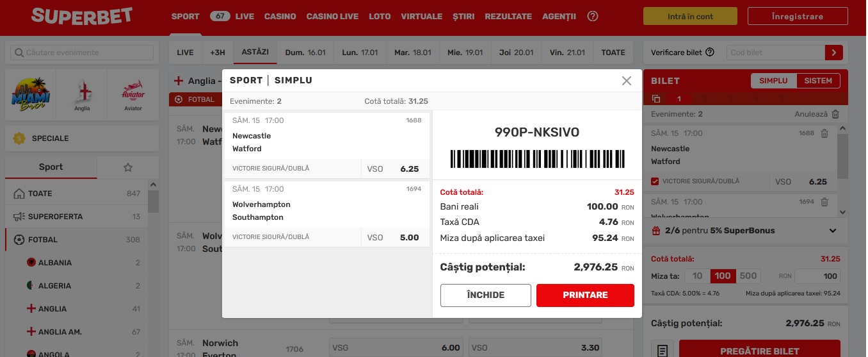The image size is (868, 357).
Task: Click the PREGĂTIRE BILET button
Action: click(x=760, y=351)
